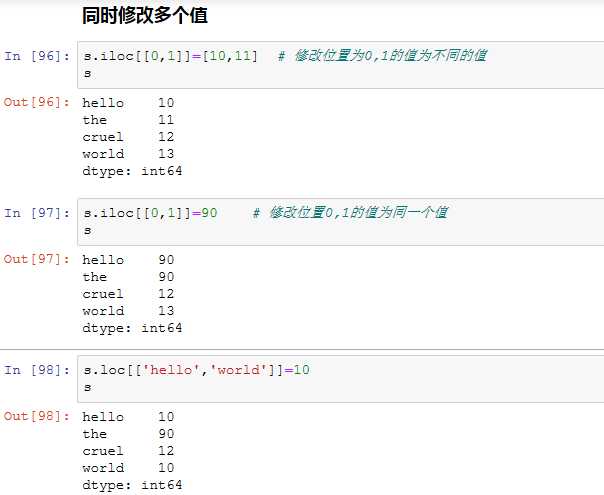Click 'hello 10' in Out[98]

coord(128,417)
